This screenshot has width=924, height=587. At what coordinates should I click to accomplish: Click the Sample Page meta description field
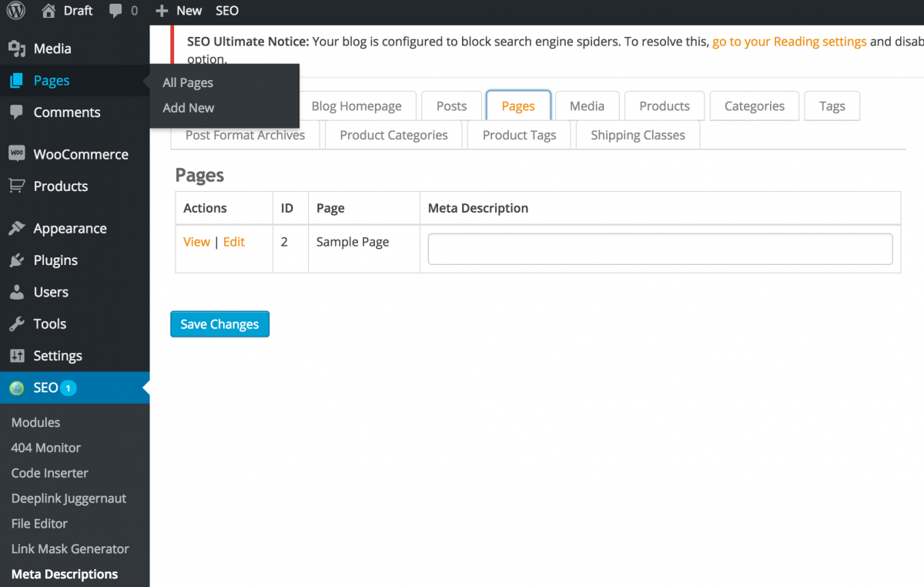(x=658, y=248)
